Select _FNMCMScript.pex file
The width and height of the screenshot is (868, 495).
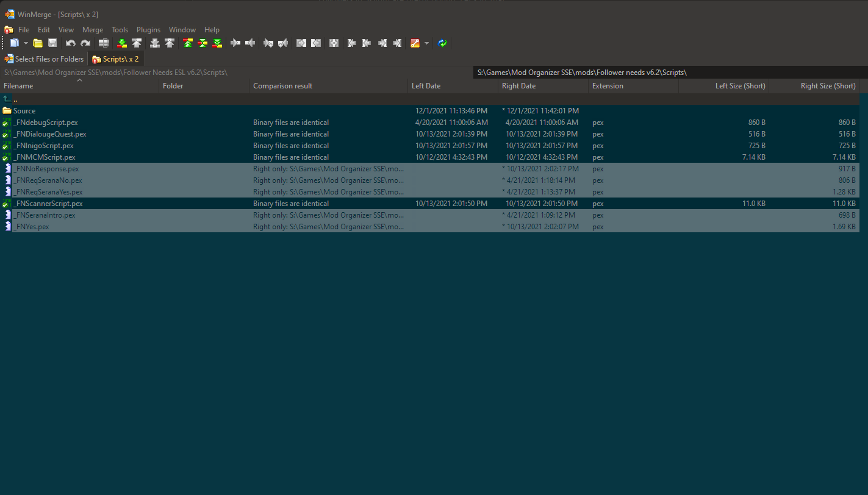[429, 157]
